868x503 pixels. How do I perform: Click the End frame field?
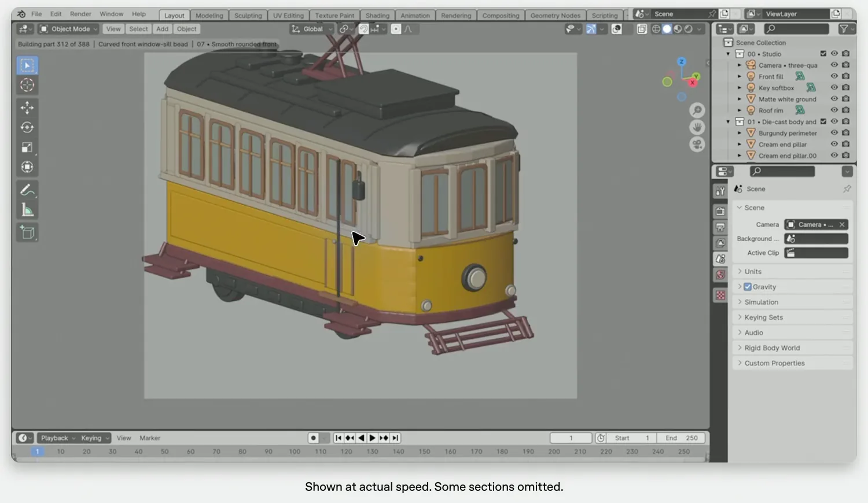682,438
